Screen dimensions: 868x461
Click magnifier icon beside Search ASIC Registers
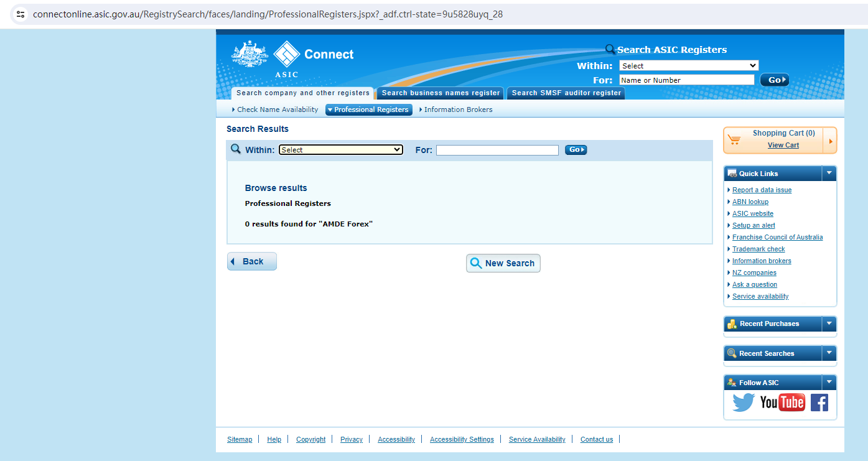tap(610, 50)
